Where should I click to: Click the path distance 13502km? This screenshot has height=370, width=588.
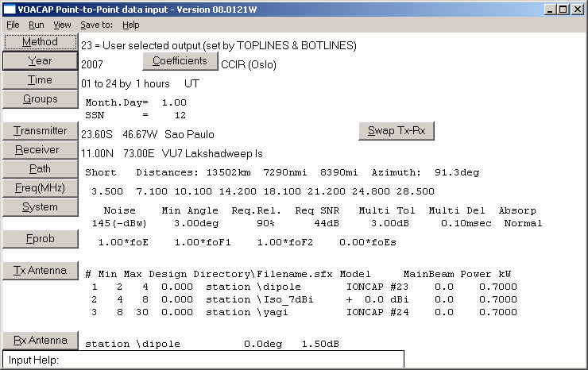(228, 172)
